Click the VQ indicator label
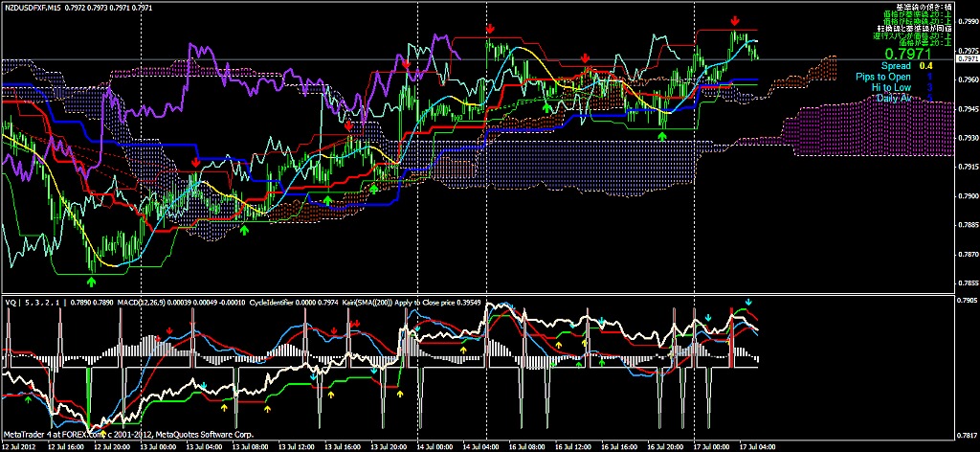This screenshot has height=452, width=980. (x=11, y=302)
